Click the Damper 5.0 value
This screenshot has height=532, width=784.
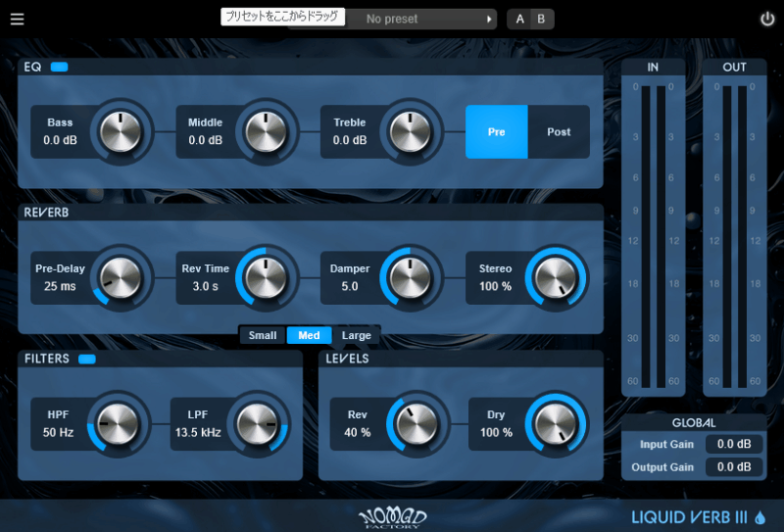(350, 286)
